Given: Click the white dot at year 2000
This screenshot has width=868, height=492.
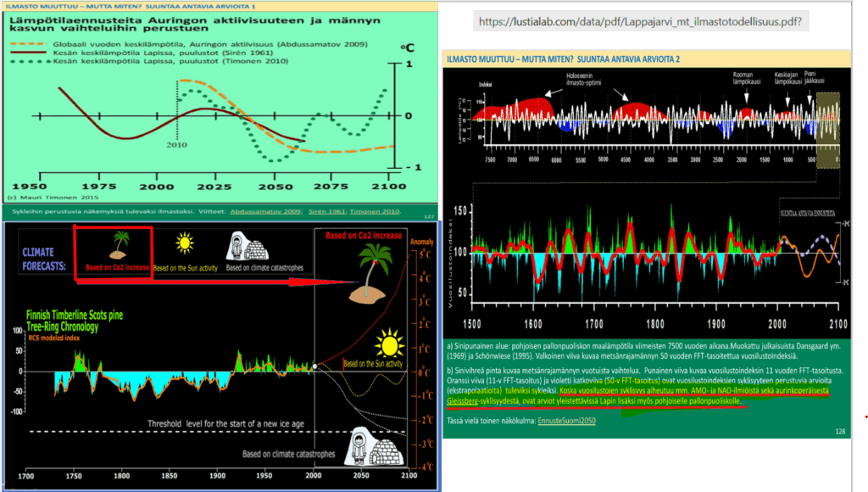Looking at the screenshot, I should [x=314, y=366].
